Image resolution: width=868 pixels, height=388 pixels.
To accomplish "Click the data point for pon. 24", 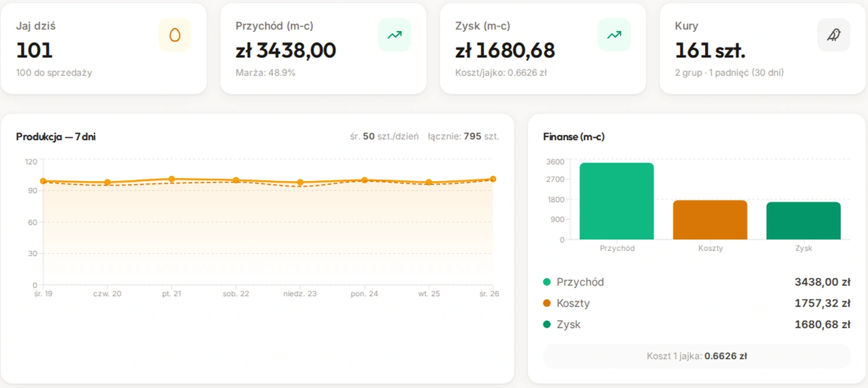I will click(x=365, y=180).
